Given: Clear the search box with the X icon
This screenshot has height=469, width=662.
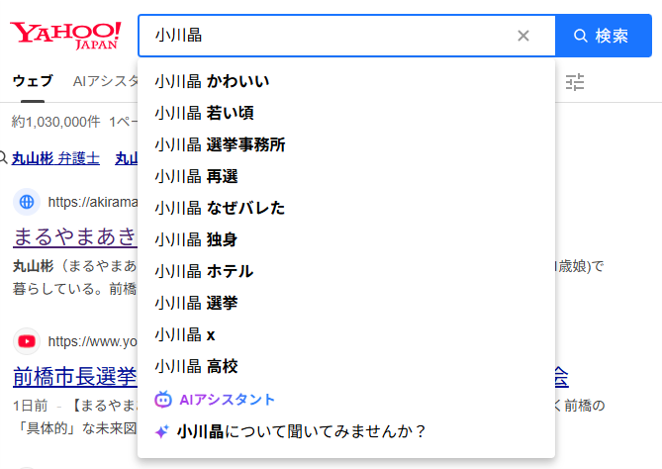Looking at the screenshot, I should [523, 36].
